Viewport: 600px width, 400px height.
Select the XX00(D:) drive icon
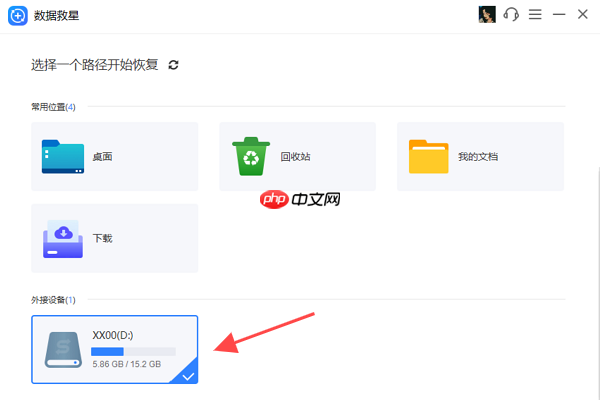[63, 350]
